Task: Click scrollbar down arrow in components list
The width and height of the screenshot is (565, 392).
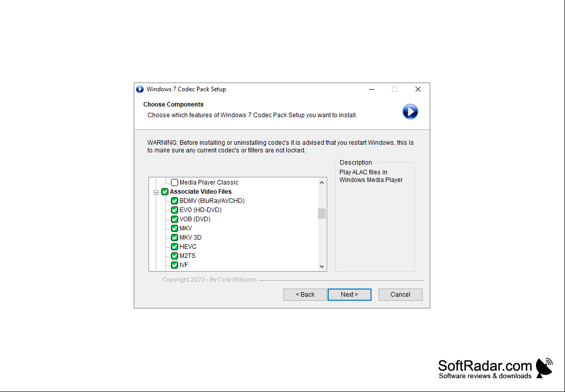Action: (x=322, y=267)
